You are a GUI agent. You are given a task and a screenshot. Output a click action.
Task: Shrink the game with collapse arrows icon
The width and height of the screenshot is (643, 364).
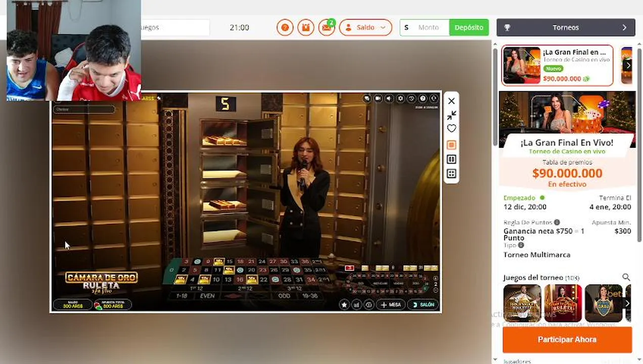coord(451,115)
